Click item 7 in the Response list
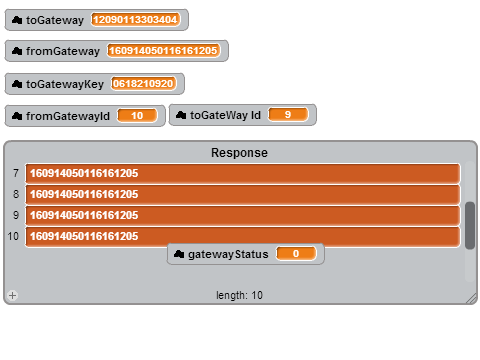This screenshot has width=480, height=360. 243,173
